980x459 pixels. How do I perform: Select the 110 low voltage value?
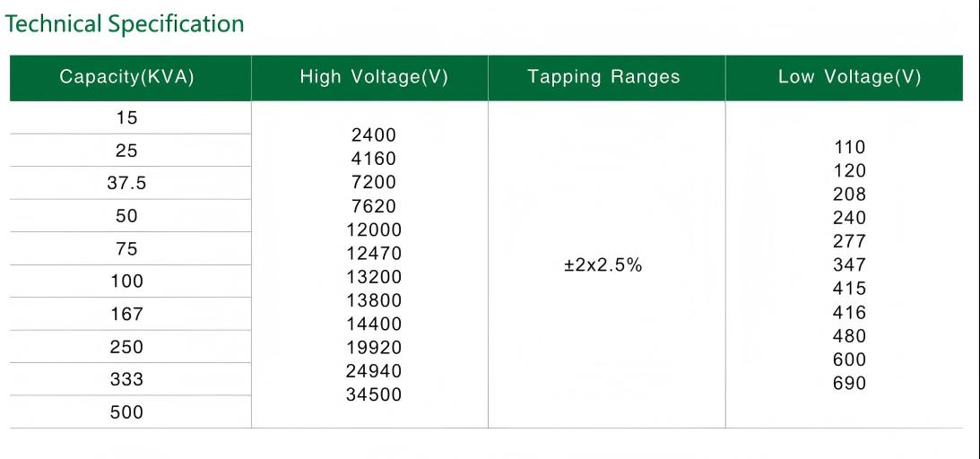[x=850, y=147]
